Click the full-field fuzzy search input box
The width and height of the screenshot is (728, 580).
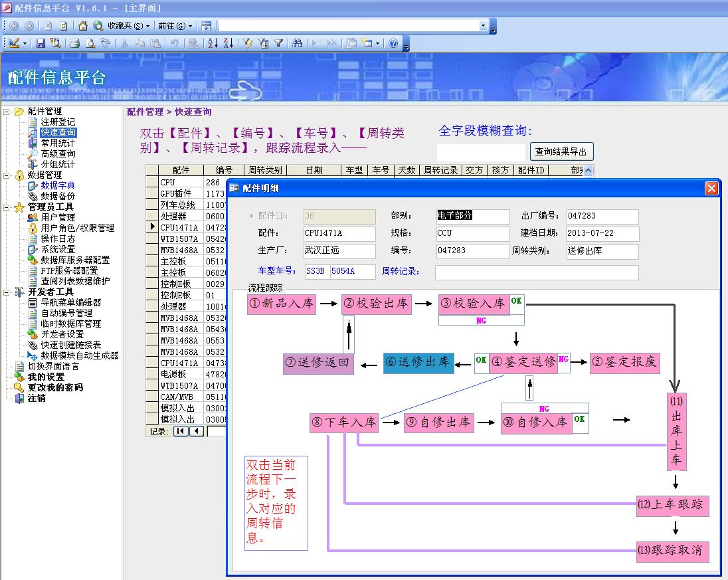pyautogui.click(x=480, y=152)
